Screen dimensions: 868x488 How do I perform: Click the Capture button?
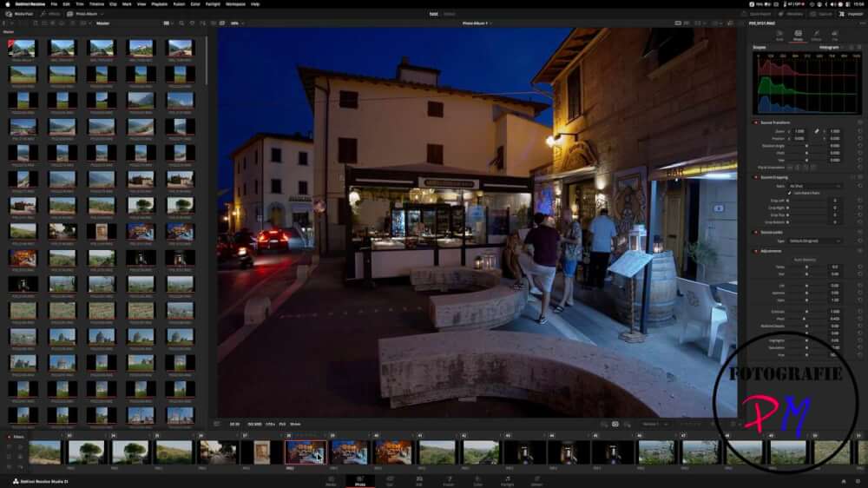pos(821,14)
